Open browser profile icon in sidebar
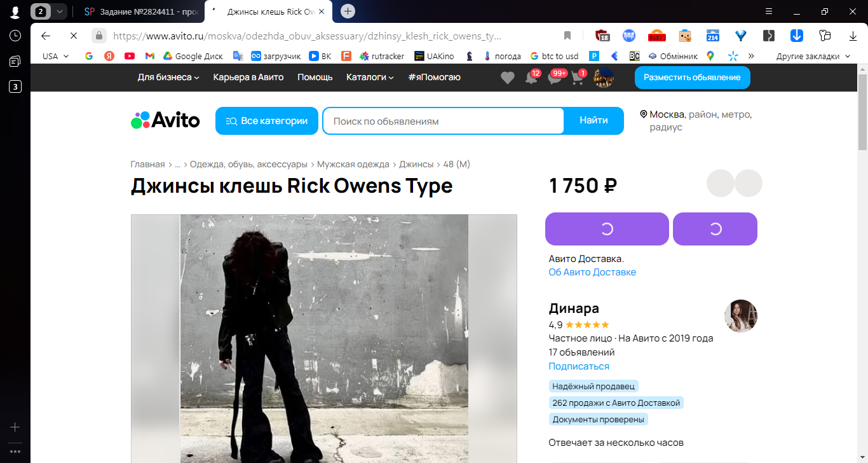Viewport: 868px width, 463px height. 15,12
